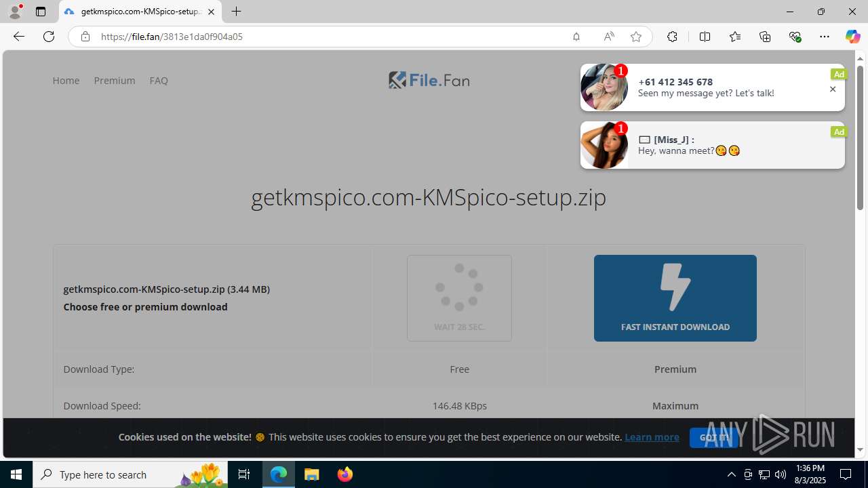Viewport: 868px width, 488px height.
Task: Click the notifications bell in the address bar
Action: tap(576, 37)
